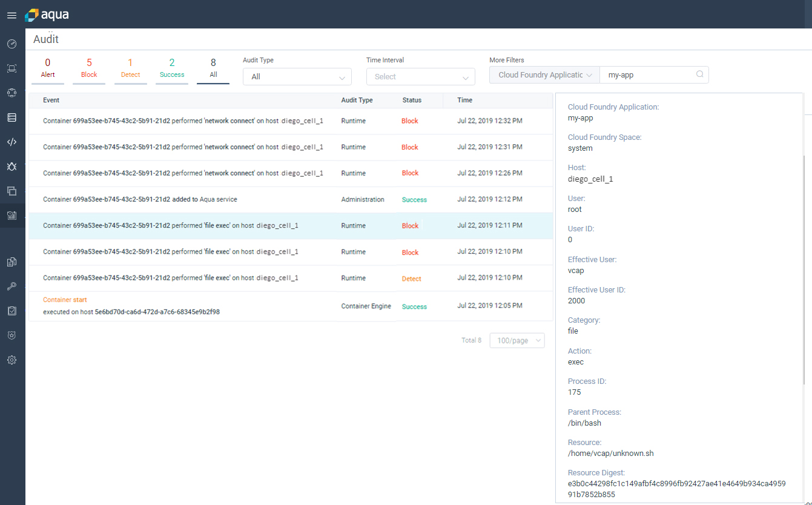812x505 pixels.
Task: Click the search magnifier in filter field
Action: coord(699,74)
